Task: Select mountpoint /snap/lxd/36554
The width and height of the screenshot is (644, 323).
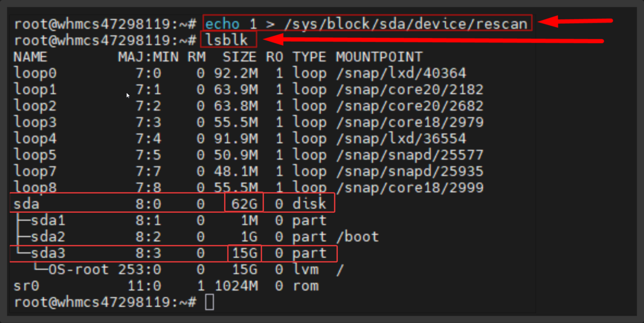Action: [x=401, y=138]
